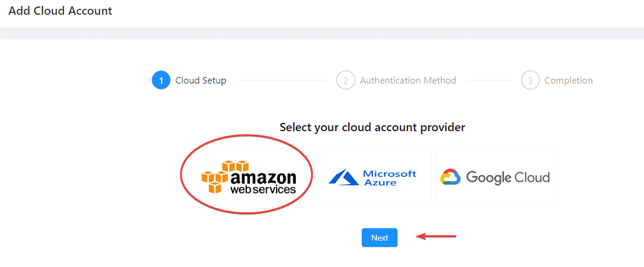Jump to the Authentication Method step label

click(x=408, y=80)
